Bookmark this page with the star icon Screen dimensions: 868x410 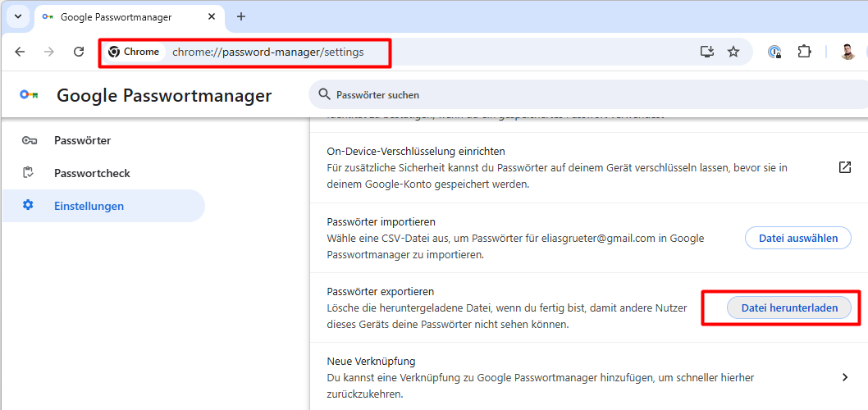point(733,52)
